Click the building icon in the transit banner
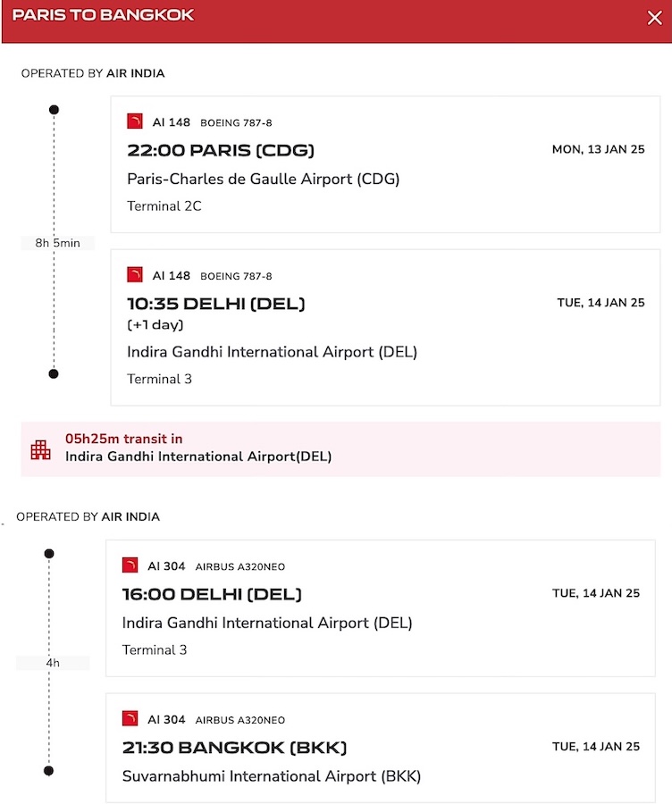This screenshot has width=672, height=804. click(40, 449)
